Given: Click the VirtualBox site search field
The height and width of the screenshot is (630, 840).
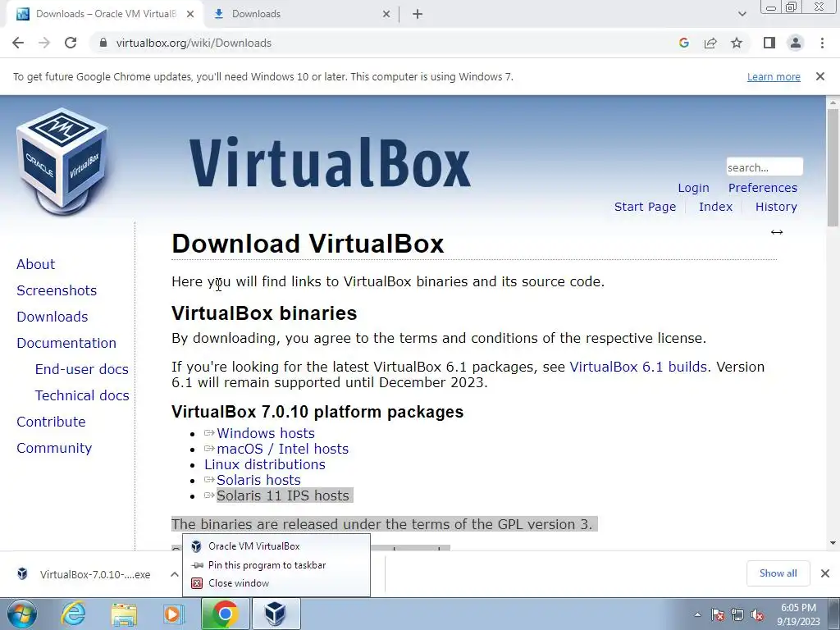Looking at the screenshot, I should pos(765,167).
